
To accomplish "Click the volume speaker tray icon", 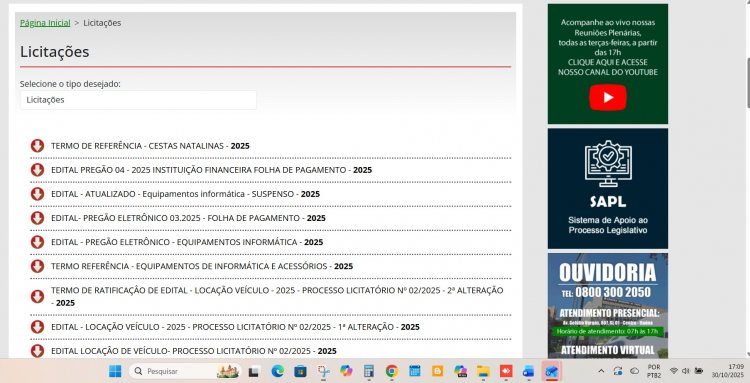I will coord(685,371).
